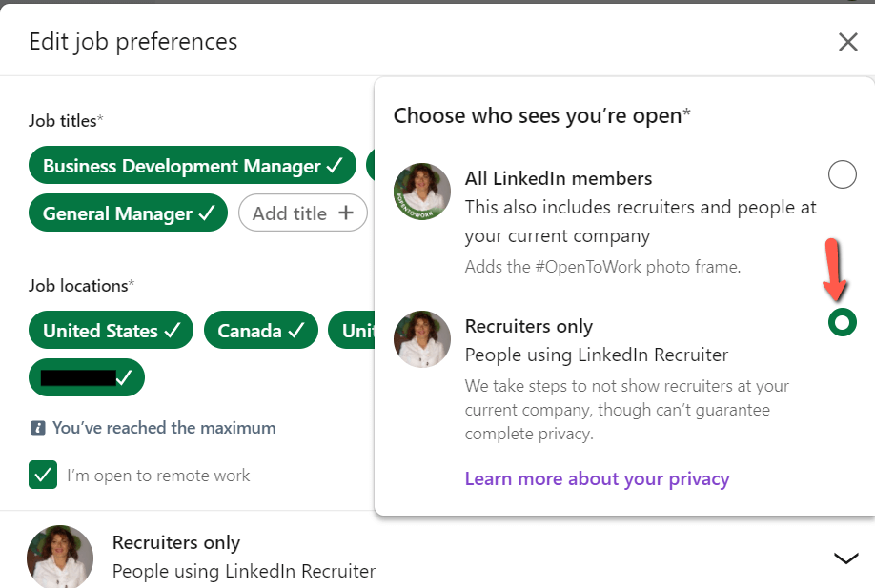Click the Recruiters only profile photo in popup

pyautogui.click(x=422, y=339)
